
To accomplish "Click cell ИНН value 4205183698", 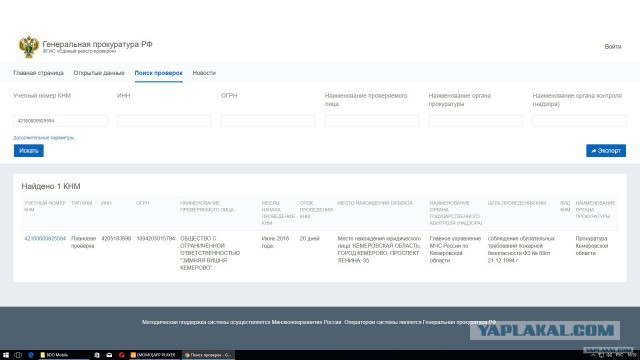I will pos(116,238).
